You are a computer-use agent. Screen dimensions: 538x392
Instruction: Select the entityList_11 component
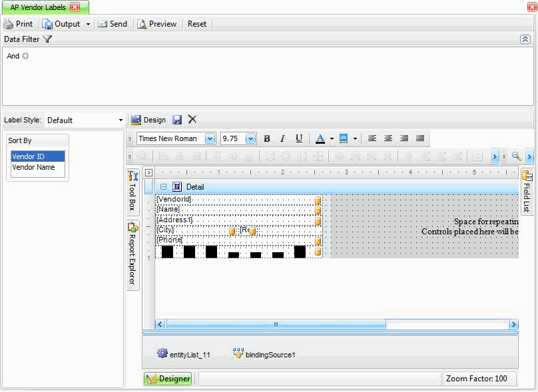(184, 354)
